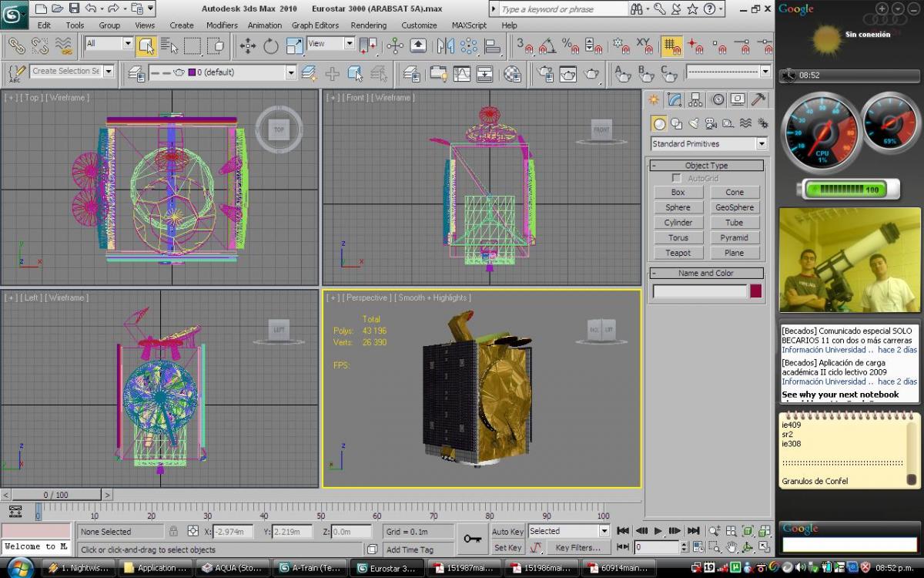Click the Pan View hand icon
The width and height of the screenshot is (924, 578).
coord(731,548)
